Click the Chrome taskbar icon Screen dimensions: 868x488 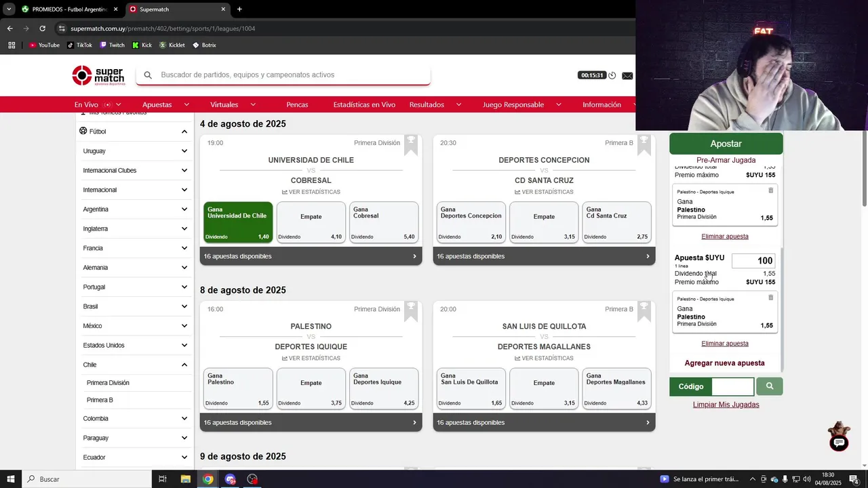[x=208, y=479]
